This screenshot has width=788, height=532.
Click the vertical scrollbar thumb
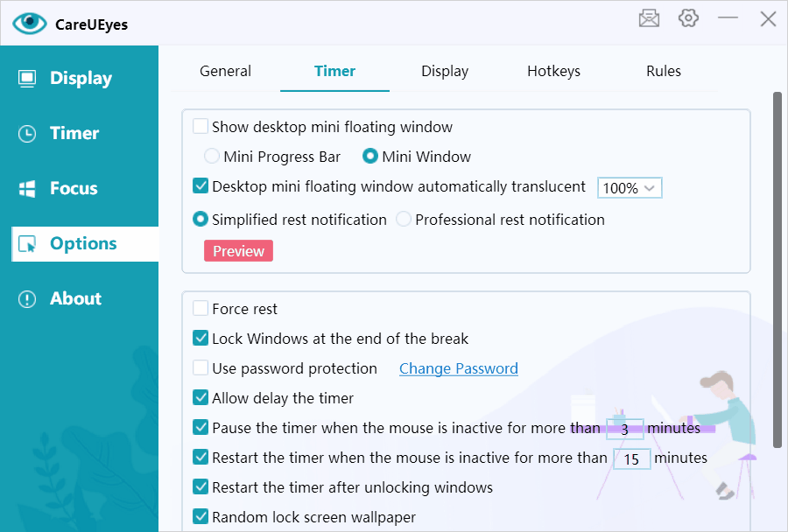(777, 269)
